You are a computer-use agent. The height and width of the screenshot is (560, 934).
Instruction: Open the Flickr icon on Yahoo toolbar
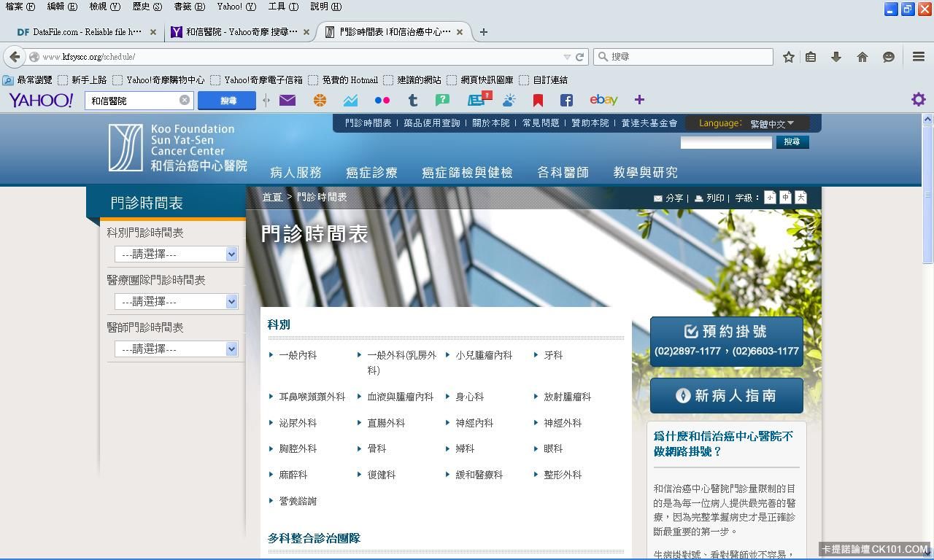coord(382,100)
